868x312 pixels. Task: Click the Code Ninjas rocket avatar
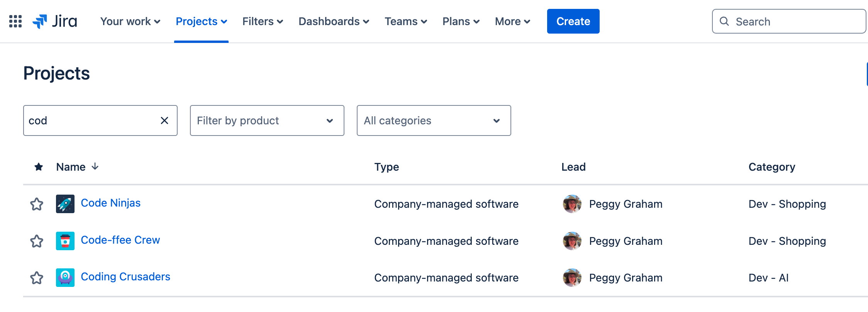[x=65, y=204]
